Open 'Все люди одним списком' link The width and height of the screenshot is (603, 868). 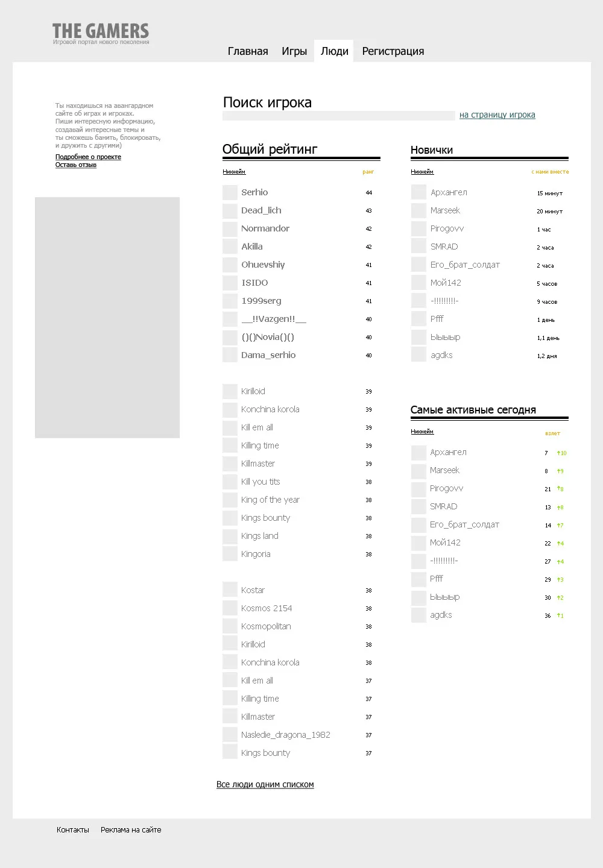[265, 784]
